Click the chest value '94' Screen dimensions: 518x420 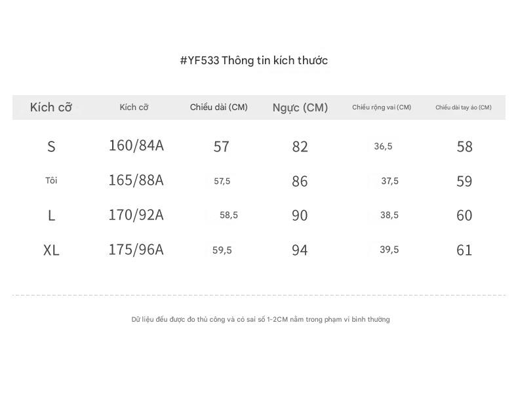point(300,250)
